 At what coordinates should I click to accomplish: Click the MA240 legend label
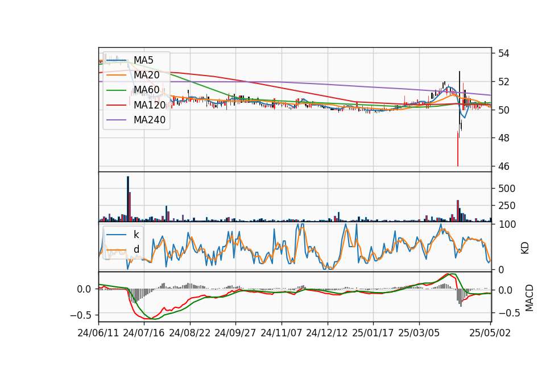pyautogui.click(x=150, y=120)
